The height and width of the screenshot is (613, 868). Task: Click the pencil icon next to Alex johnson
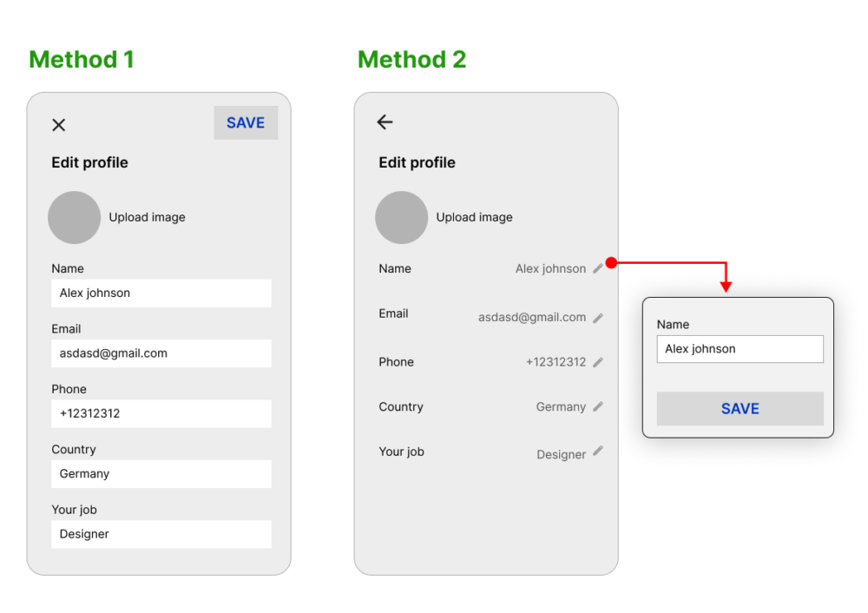598,269
